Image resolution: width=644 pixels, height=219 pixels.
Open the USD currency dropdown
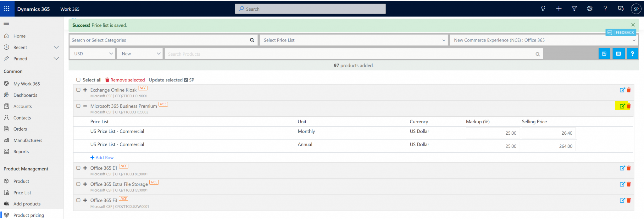92,54
